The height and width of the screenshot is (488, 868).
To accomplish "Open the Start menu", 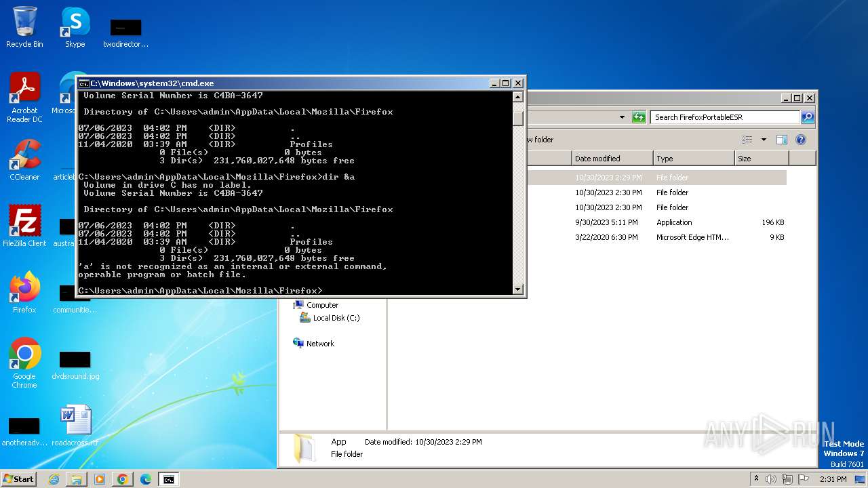I will click(x=18, y=479).
